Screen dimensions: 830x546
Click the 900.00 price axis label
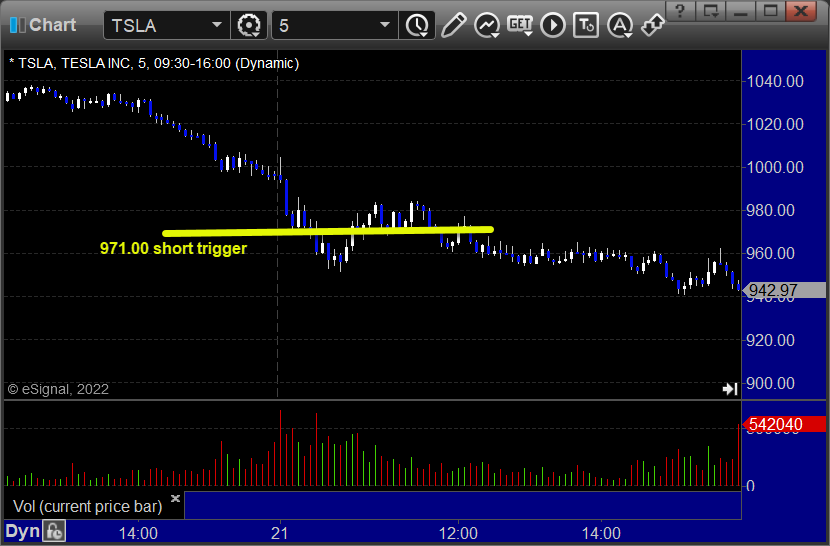tap(770, 383)
